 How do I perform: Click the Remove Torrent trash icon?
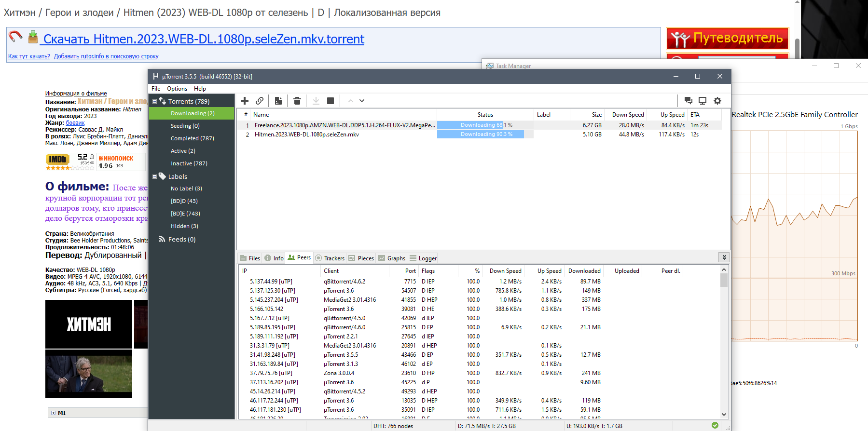click(297, 101)
